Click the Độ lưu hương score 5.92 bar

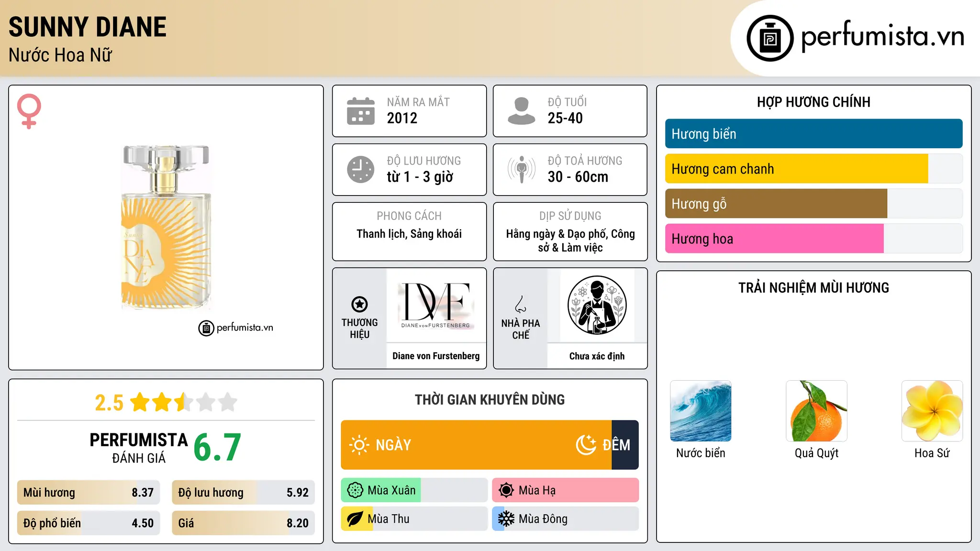[x=243, y=493]
